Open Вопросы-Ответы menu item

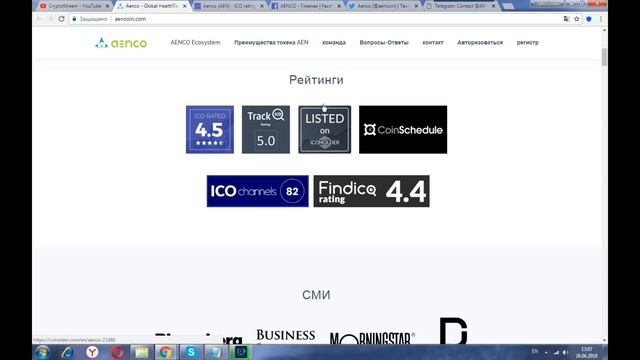[384, 42]
